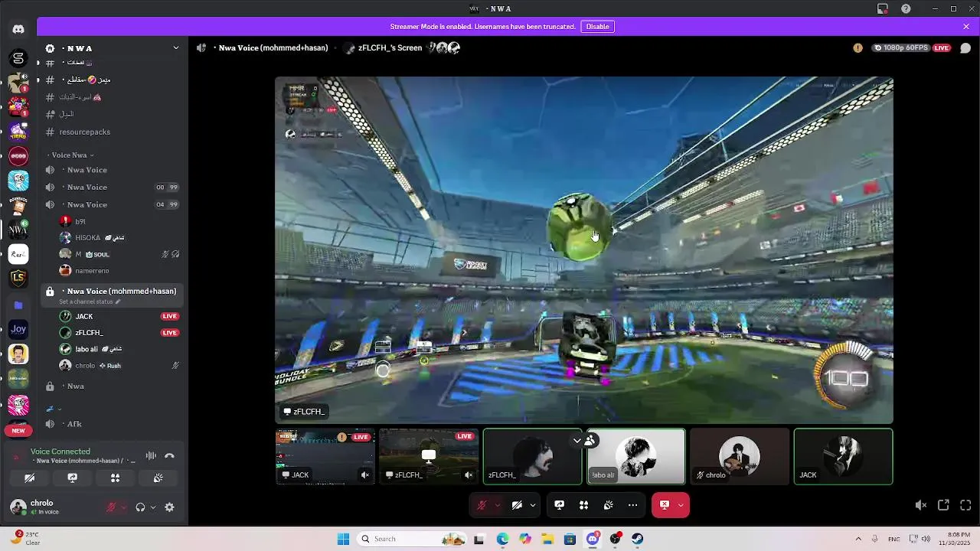Open Discord help question mark icon
980x551 pixels.
coord(906,8)
